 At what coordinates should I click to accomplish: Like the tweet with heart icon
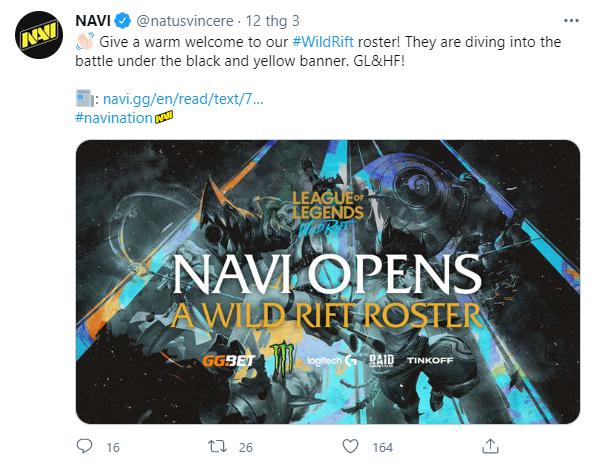350,446
